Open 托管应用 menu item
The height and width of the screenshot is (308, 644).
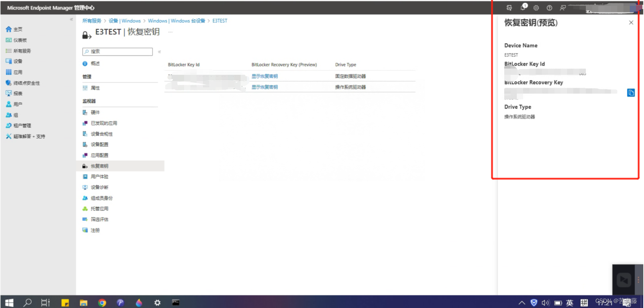(95, 209)
